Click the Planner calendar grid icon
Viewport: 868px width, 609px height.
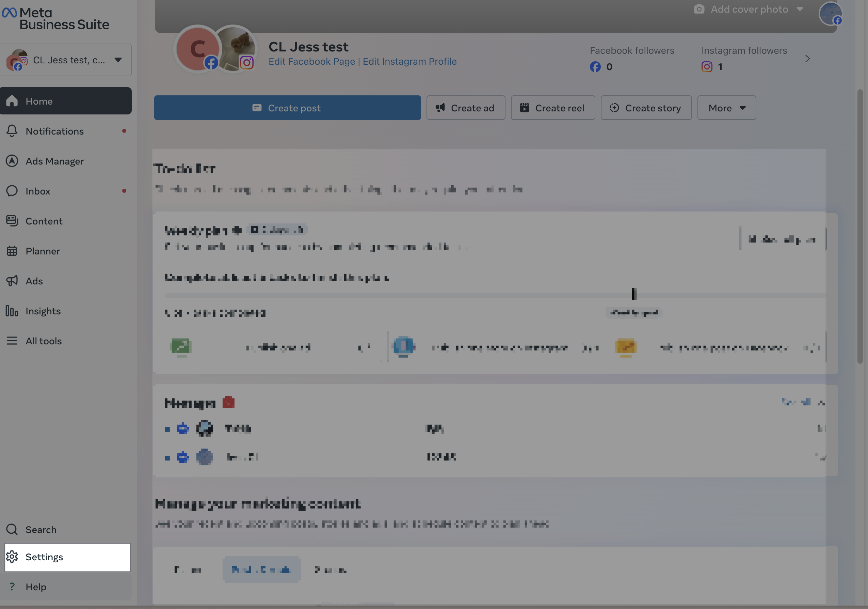[12, 251]
